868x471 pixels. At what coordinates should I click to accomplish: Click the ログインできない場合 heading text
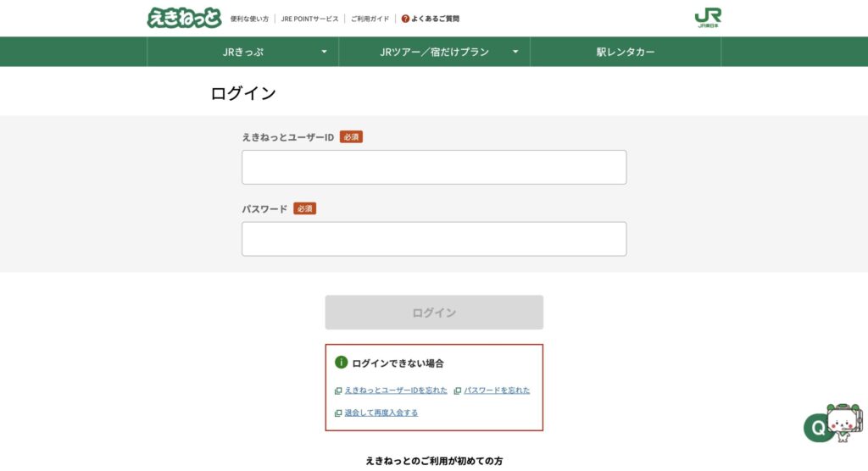(398, 363)
